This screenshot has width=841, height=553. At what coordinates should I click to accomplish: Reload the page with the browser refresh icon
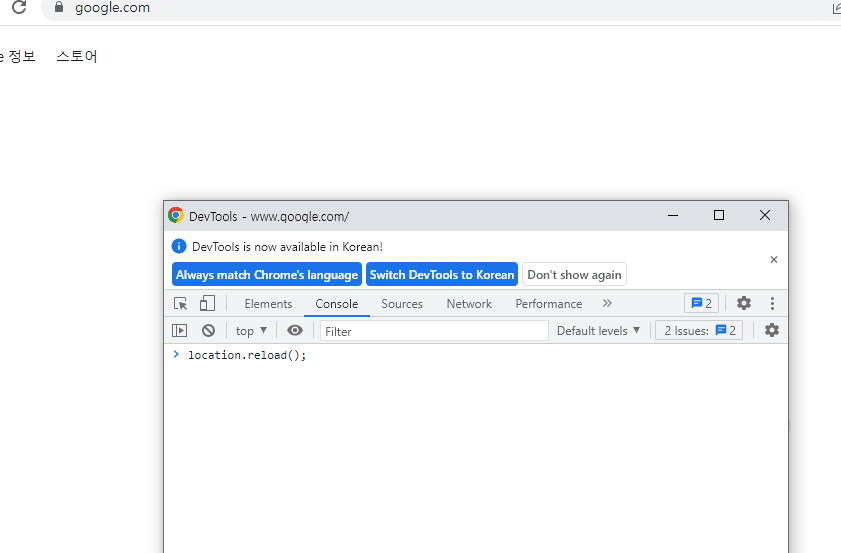point(19,7)
